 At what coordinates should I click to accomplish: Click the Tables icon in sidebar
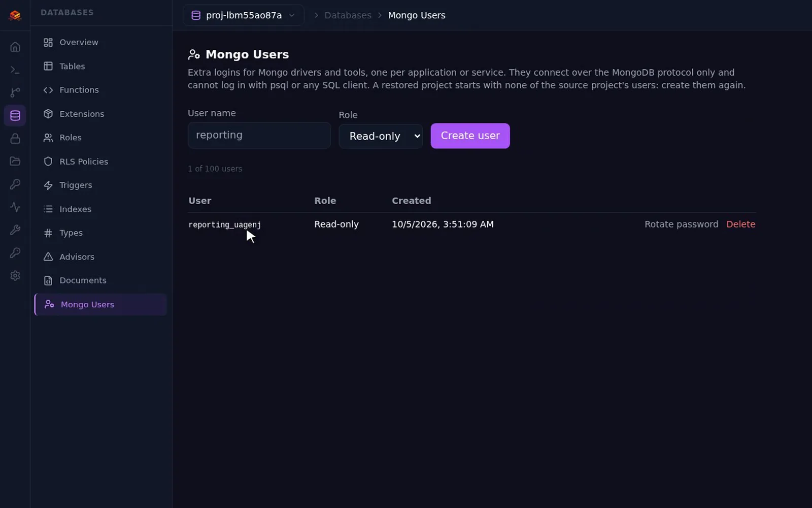[x=48, y=66]
